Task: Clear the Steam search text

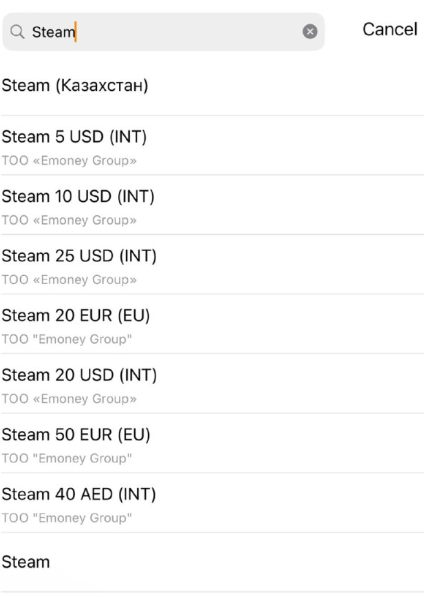Action: click(x=310, y=32)
